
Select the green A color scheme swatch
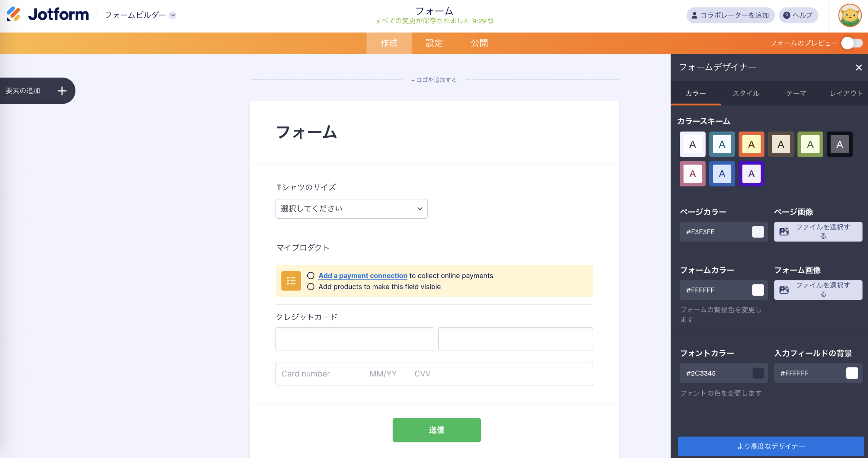810,144
